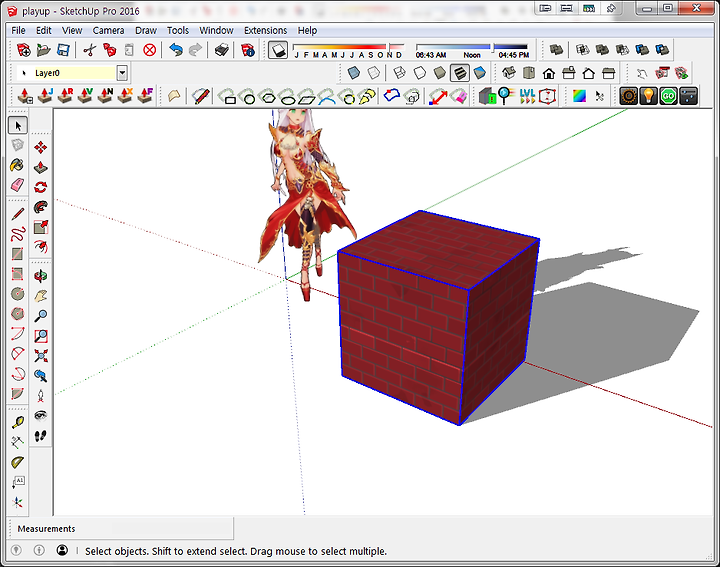Select the Scale tool

41,227
